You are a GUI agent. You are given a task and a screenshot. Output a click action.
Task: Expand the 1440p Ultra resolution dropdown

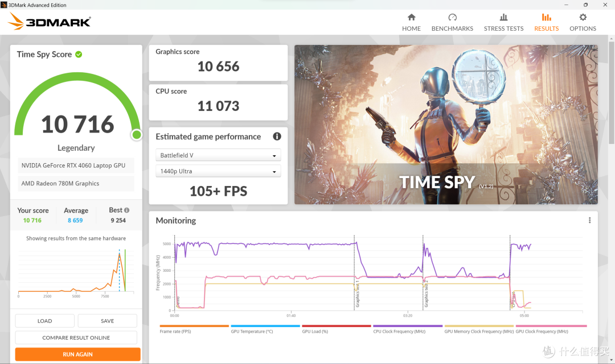tap(218, 171)
